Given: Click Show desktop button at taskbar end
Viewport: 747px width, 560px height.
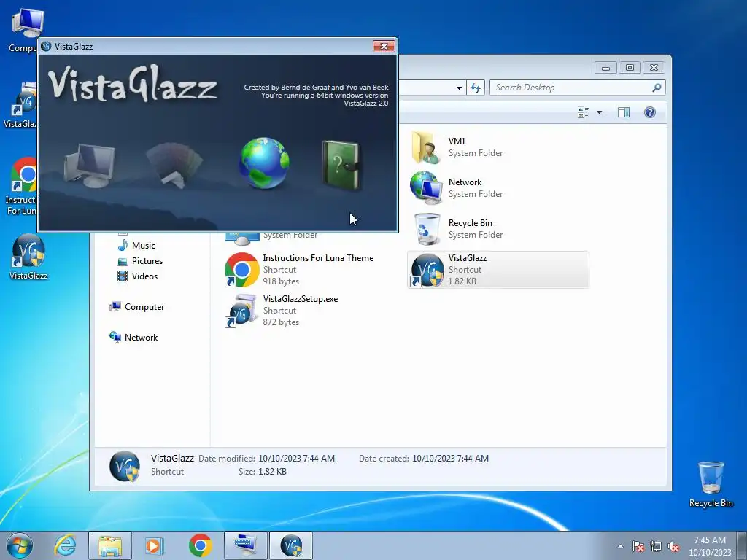Looking at the screenshot, I should point(742,545).
